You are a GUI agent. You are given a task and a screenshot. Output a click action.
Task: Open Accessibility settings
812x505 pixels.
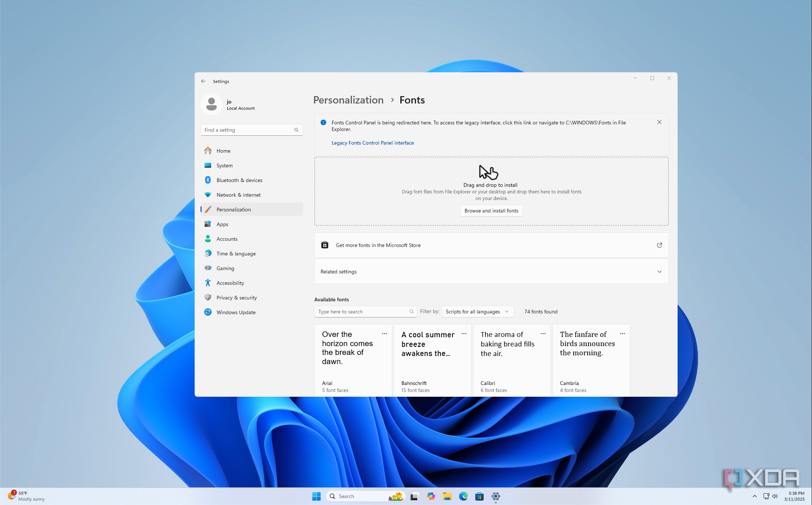252,283
